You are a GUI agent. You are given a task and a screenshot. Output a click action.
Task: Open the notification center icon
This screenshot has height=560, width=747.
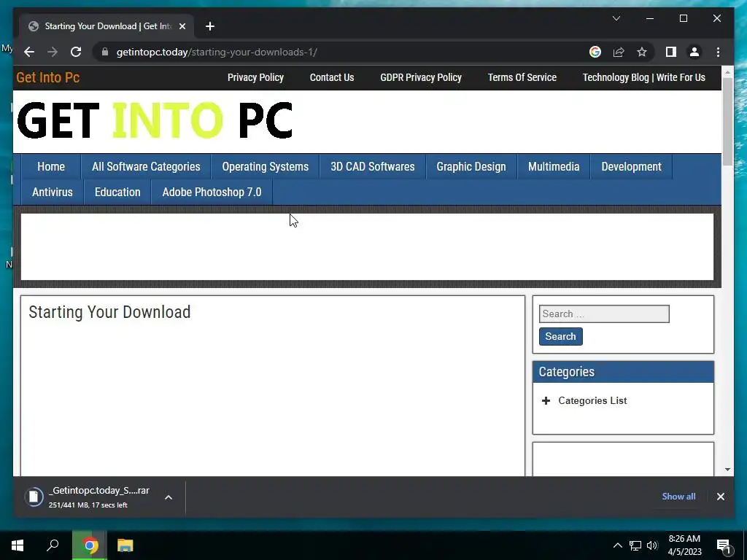724,546
